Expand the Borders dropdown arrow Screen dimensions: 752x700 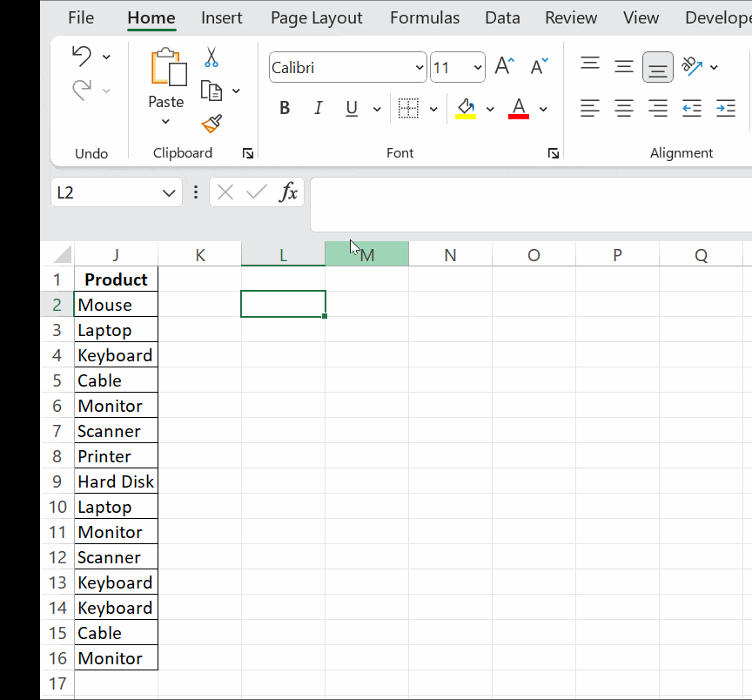tap(433, 108)
